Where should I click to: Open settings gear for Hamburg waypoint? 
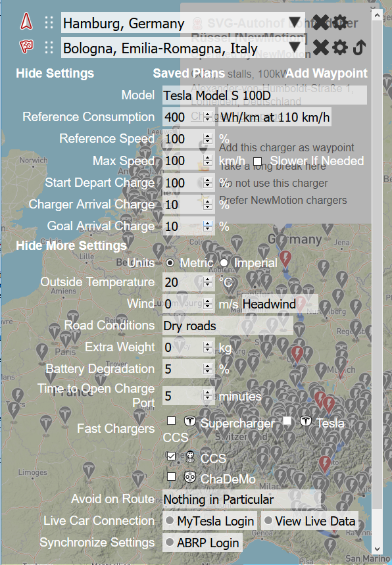(x=340, y=22)
